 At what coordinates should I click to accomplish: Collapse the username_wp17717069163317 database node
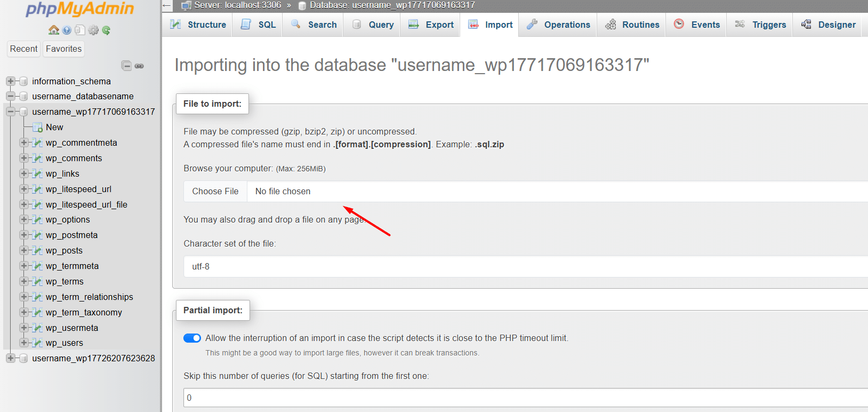pyautogui.click(x=10, y=112)
